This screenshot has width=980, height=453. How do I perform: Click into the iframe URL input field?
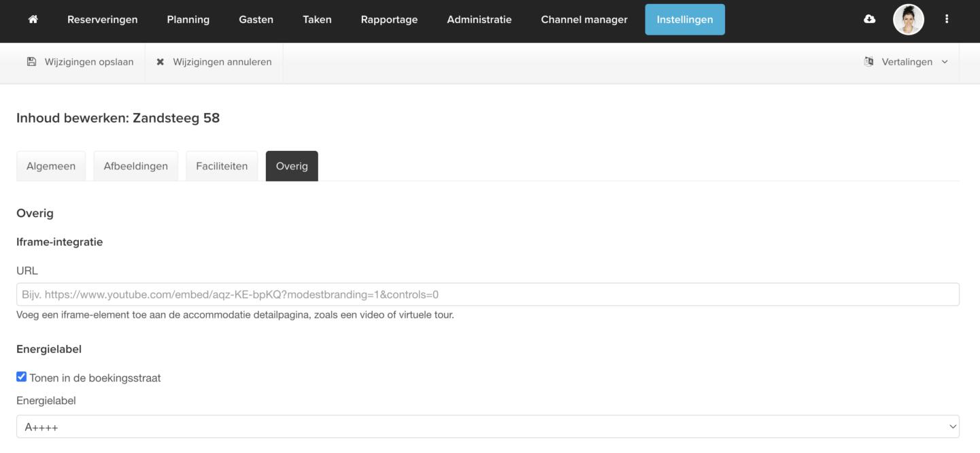(488, 295)
